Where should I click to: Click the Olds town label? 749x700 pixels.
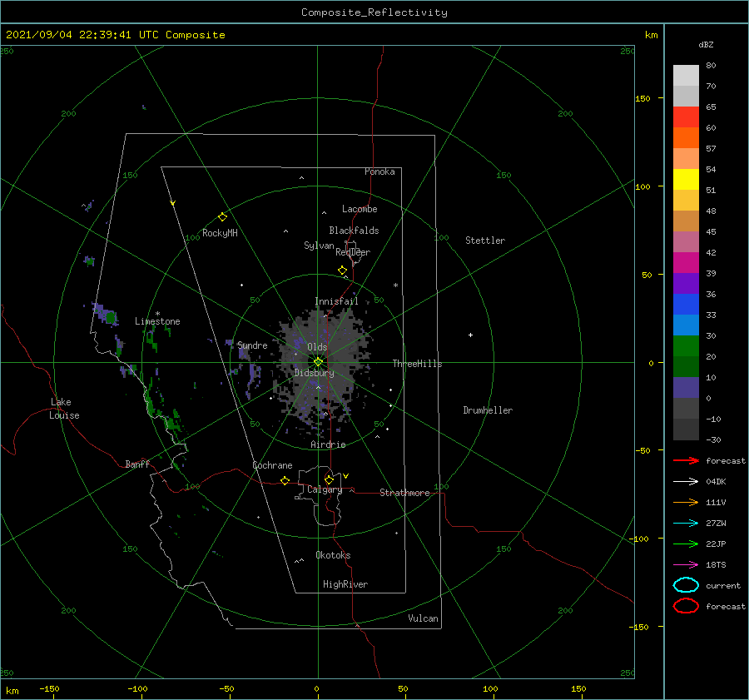pos(317,347)
